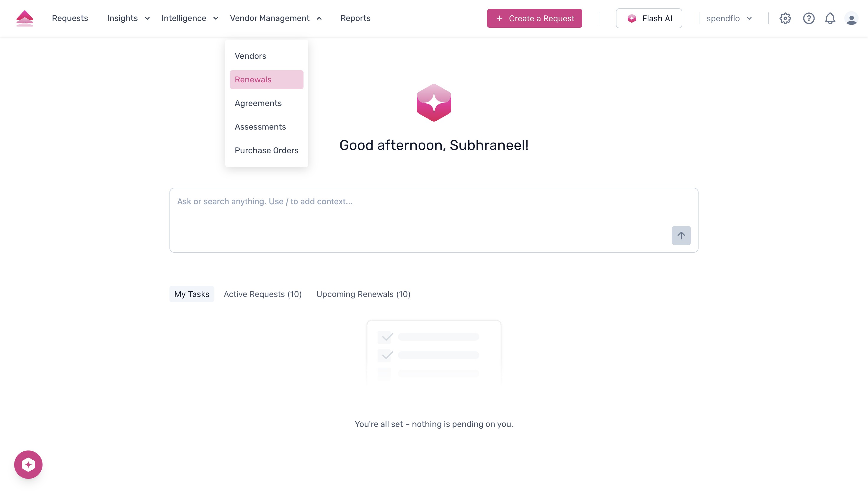The image size is (868, 493).
Task: Submit the search using the arrow icon
Action: click(681, 235)
